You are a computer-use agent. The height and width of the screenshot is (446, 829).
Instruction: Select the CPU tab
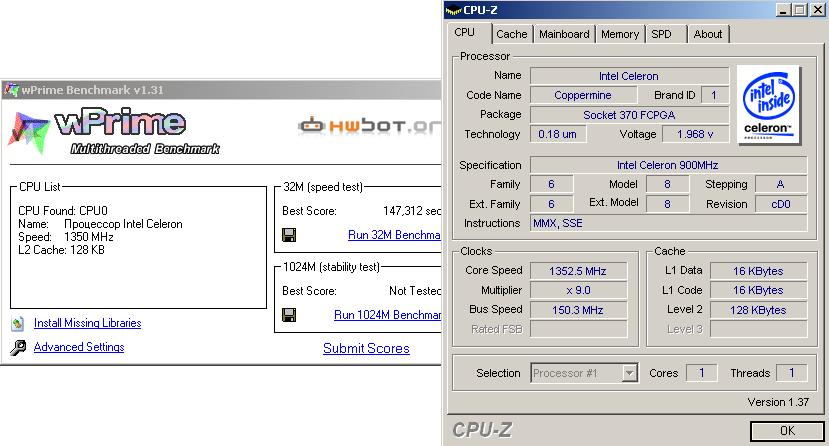click(469, 32)
